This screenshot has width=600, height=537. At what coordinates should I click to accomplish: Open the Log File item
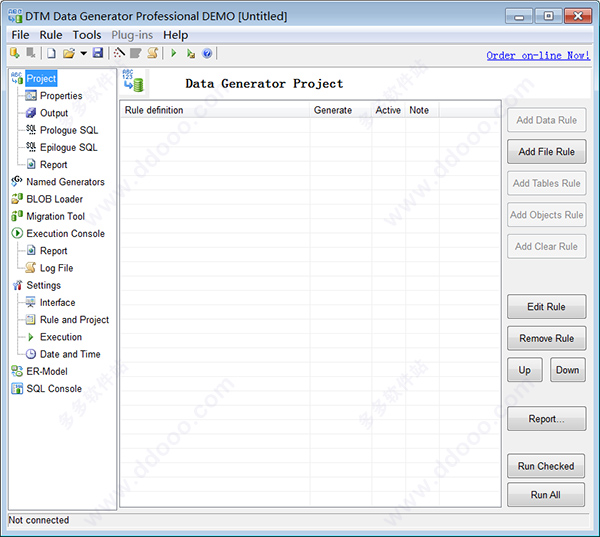(57, 268)
